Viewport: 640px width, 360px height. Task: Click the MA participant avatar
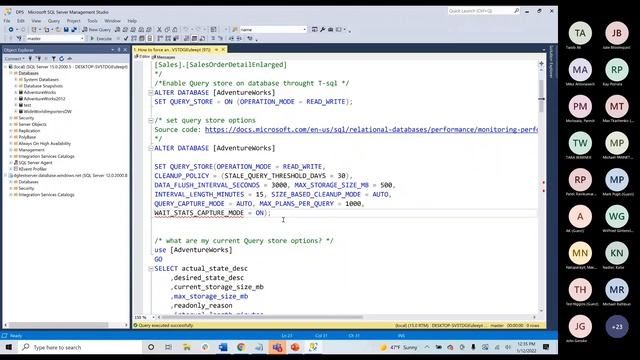point(580,70)
